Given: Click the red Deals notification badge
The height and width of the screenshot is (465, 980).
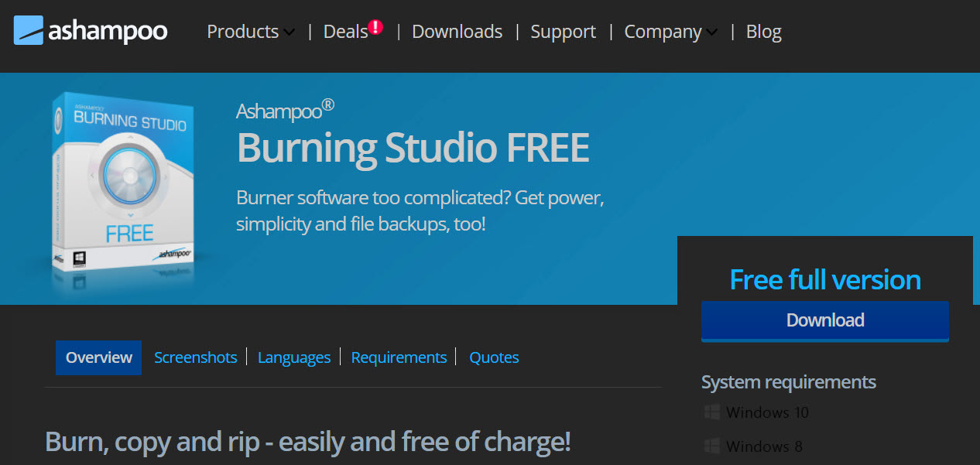Looking at the screenshot, I should point(375,27).
